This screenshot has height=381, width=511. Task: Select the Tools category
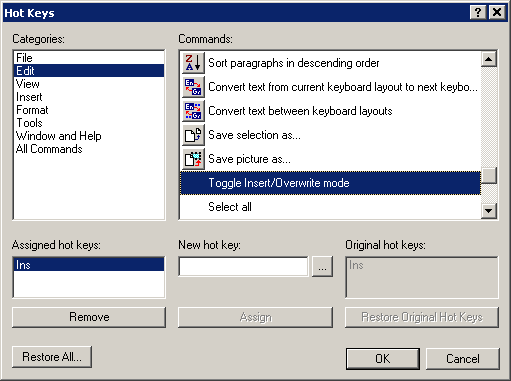click(89, 123)
